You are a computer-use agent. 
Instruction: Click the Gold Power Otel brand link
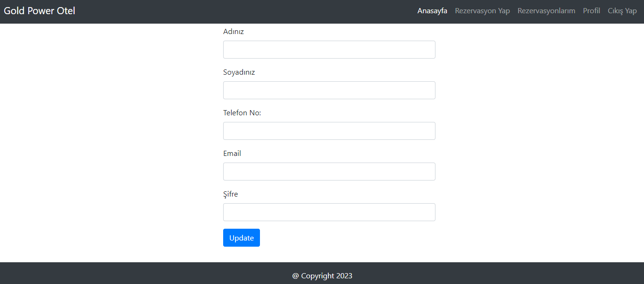tap(39, 10)
